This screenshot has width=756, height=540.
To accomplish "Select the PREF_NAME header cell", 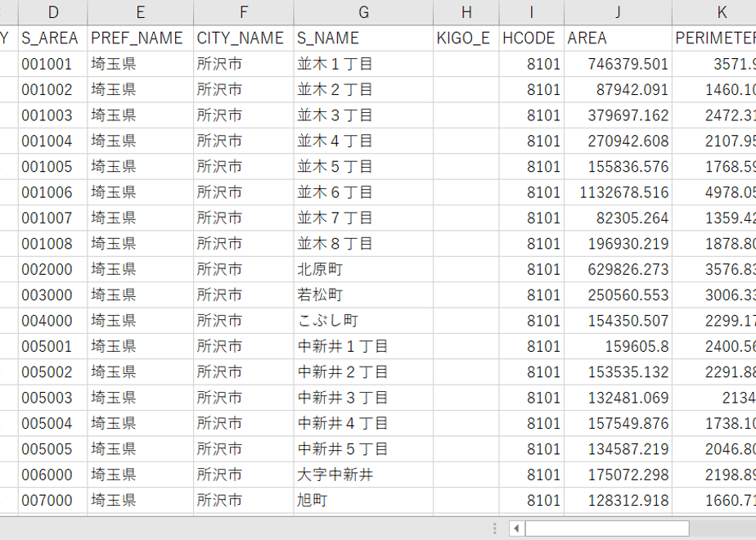I will (x=140, y=38).
